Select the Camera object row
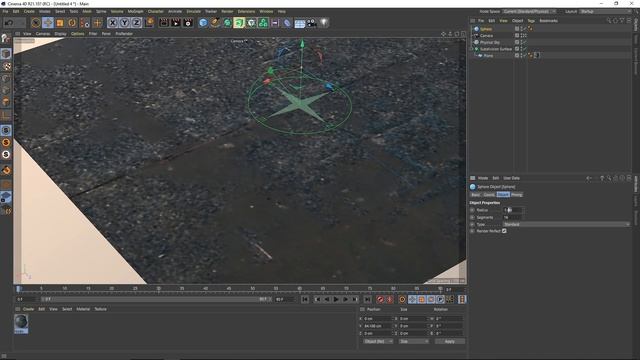 tap(486, 36)
